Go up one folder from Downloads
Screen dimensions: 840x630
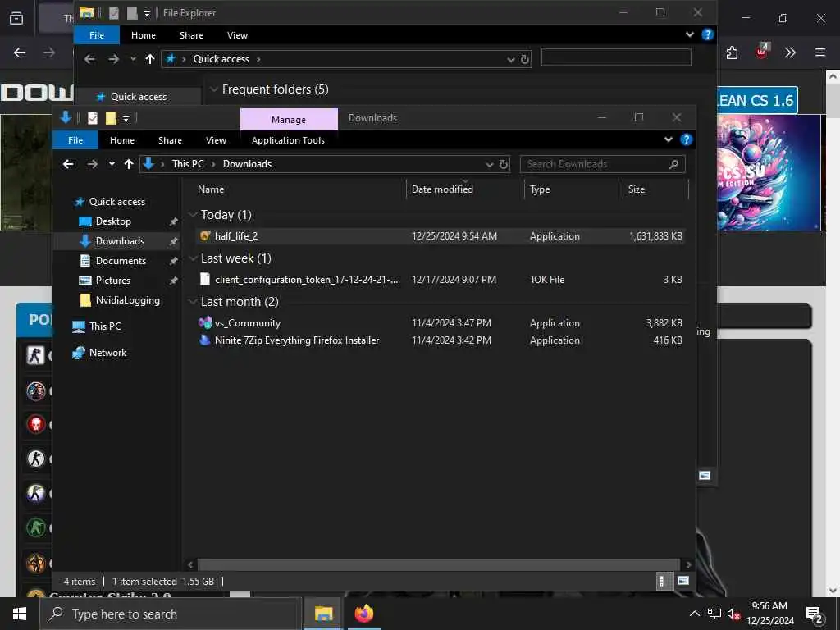129,164
